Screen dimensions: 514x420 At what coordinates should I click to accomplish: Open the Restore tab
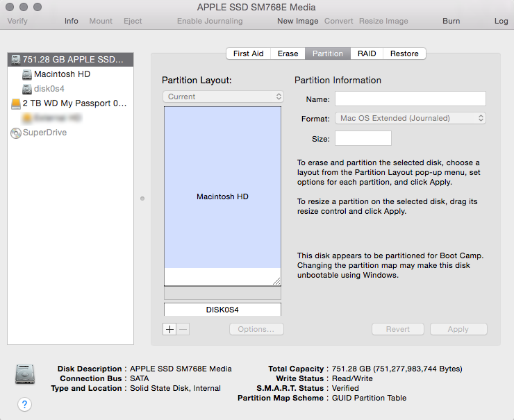point(404,53)
